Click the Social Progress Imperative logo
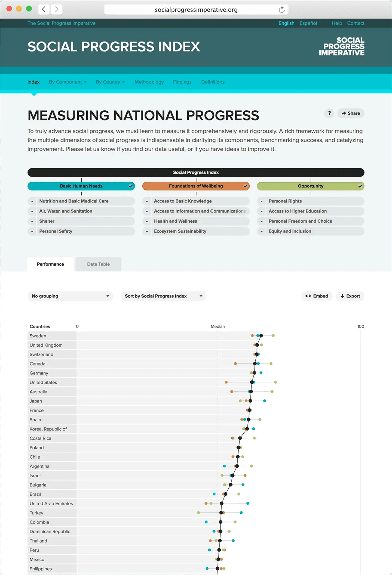 (342, 46)
